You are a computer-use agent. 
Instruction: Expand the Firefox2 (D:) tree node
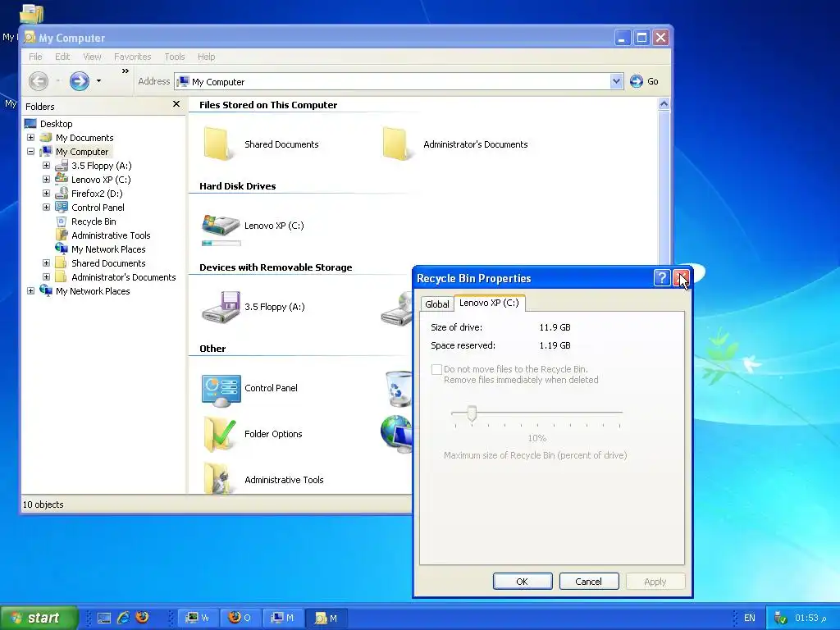coord(46,194)
